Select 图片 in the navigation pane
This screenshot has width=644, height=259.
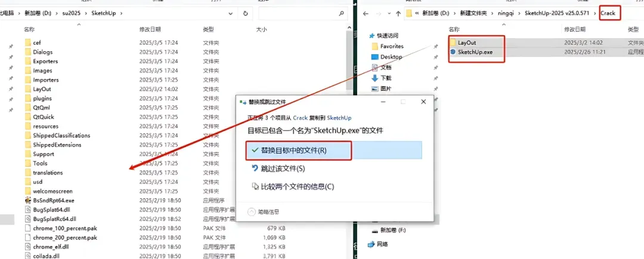(386, 89)
